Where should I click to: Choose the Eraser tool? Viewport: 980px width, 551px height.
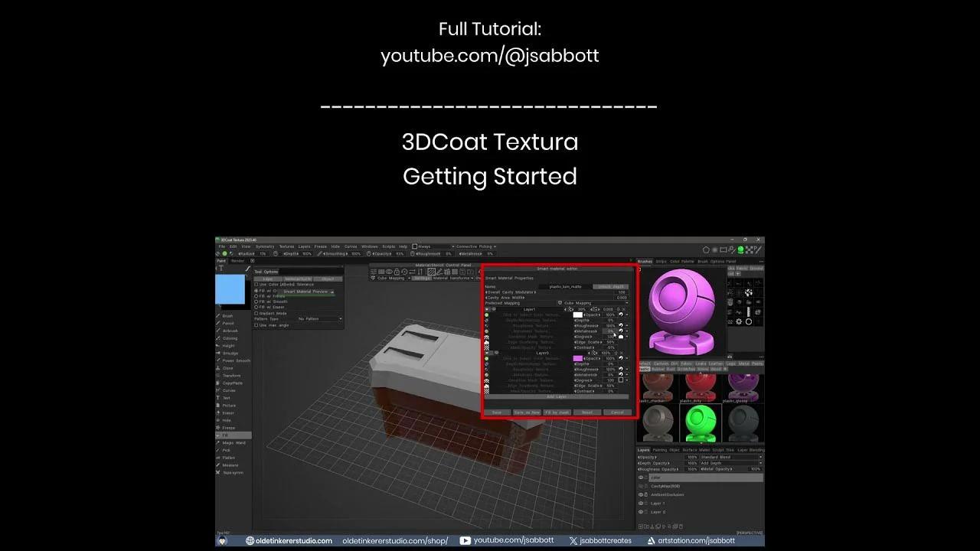click(229, 413)
